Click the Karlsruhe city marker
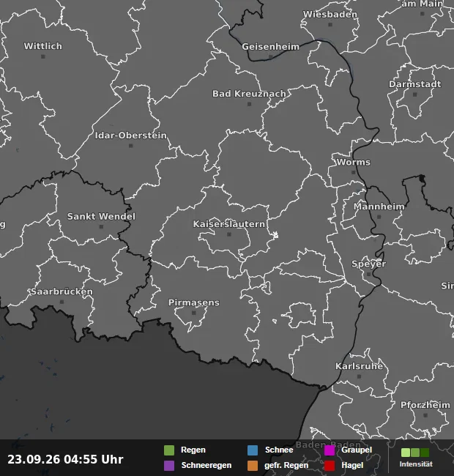Screen dimensions: 454x476 [360, 376]
